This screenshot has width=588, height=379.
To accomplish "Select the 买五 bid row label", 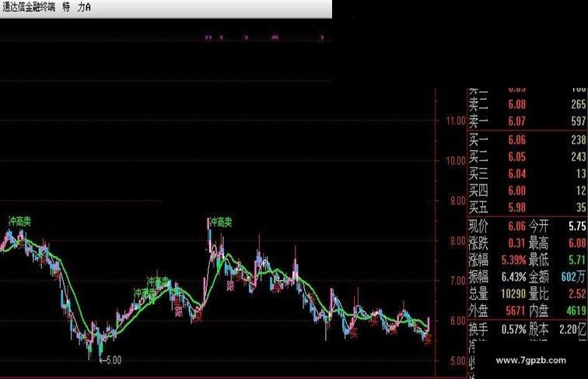I will tap(478, 207).
